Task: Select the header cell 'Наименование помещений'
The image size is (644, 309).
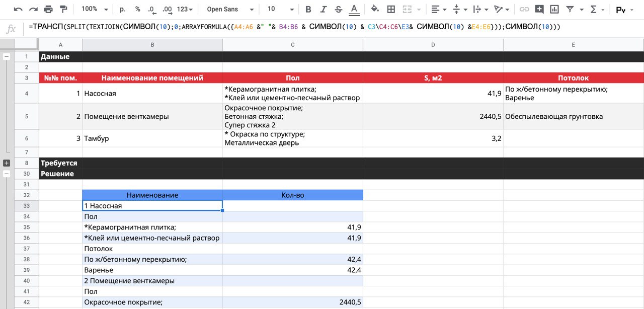Action: coord(152,78)
